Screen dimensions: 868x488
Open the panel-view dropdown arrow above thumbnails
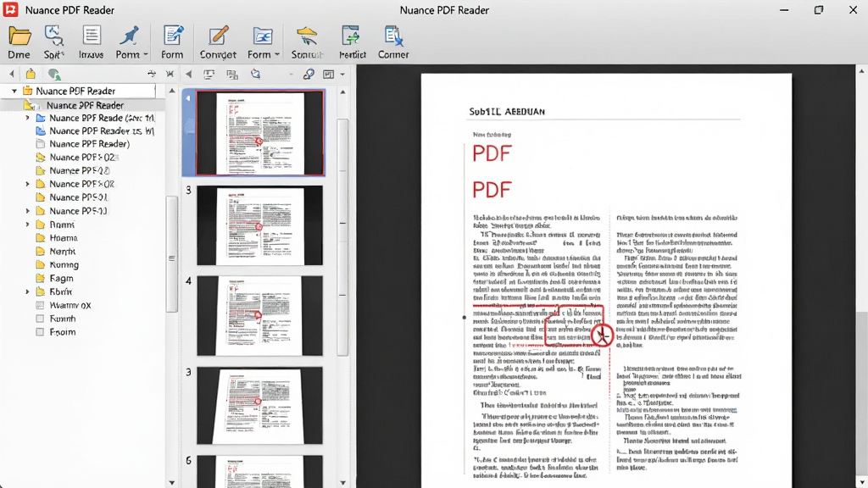click(342, 75)
